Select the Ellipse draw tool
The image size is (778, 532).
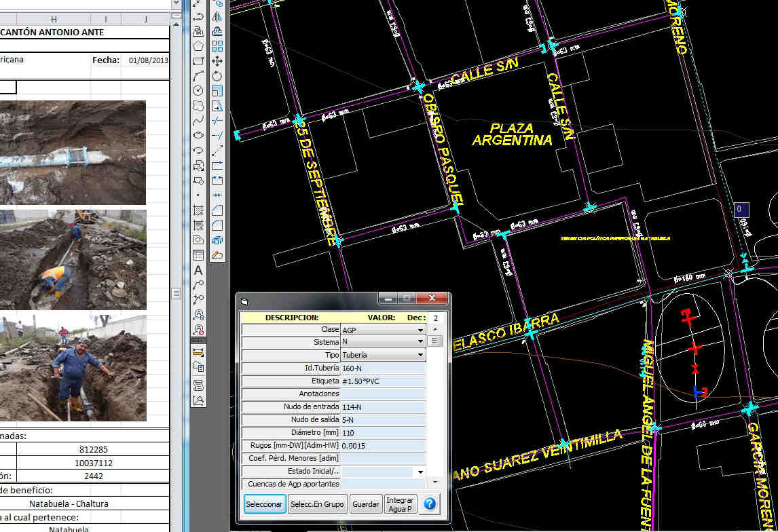[198, 136]
